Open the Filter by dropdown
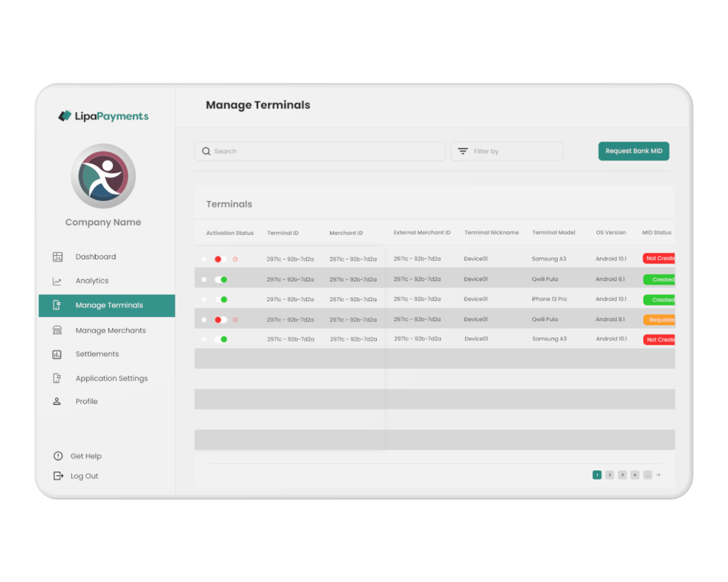728x582 pixels. tap(507, 151)
